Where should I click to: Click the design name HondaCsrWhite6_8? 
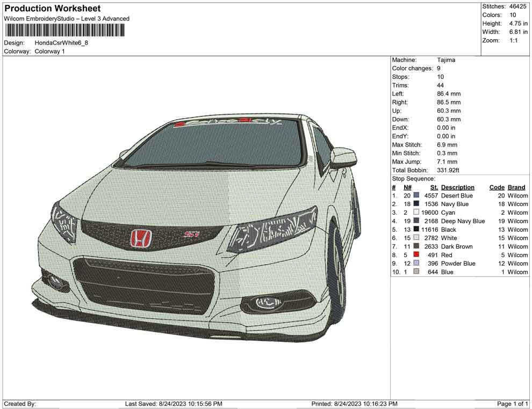pos(61,42)
